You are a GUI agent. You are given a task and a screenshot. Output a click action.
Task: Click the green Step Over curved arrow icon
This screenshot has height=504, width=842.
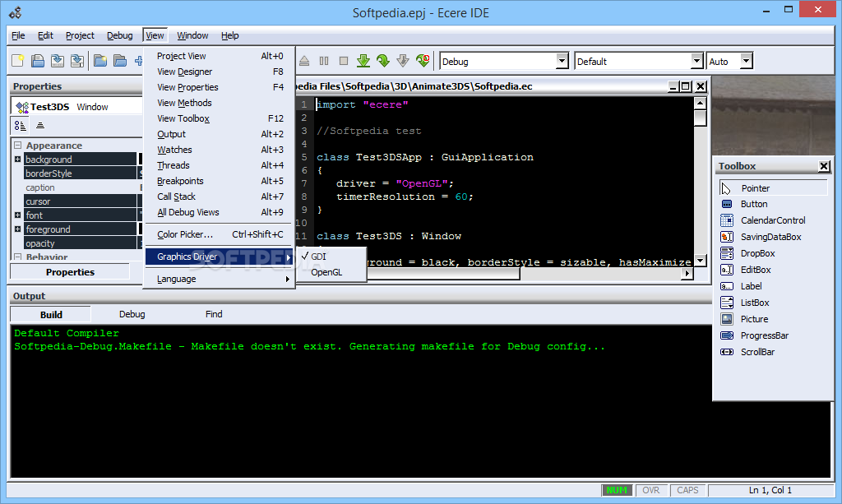coord(383,61)
